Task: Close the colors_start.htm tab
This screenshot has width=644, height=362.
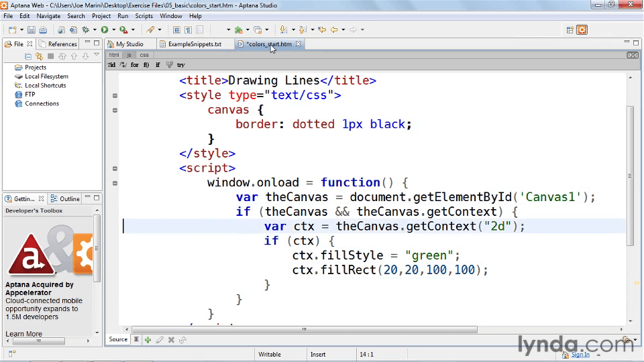Action: point(299,44)
